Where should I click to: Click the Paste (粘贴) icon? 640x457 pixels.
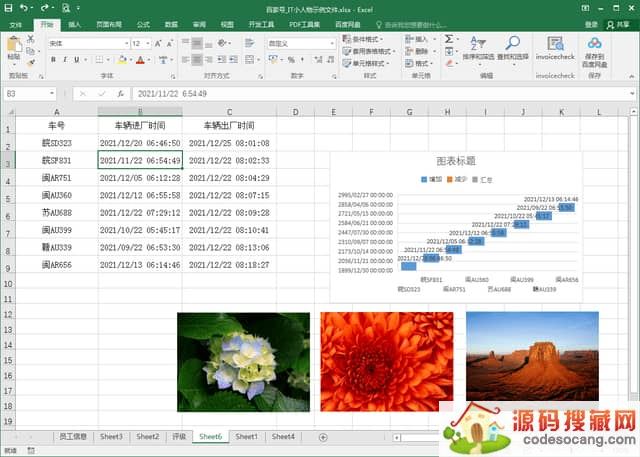[13, 48]
